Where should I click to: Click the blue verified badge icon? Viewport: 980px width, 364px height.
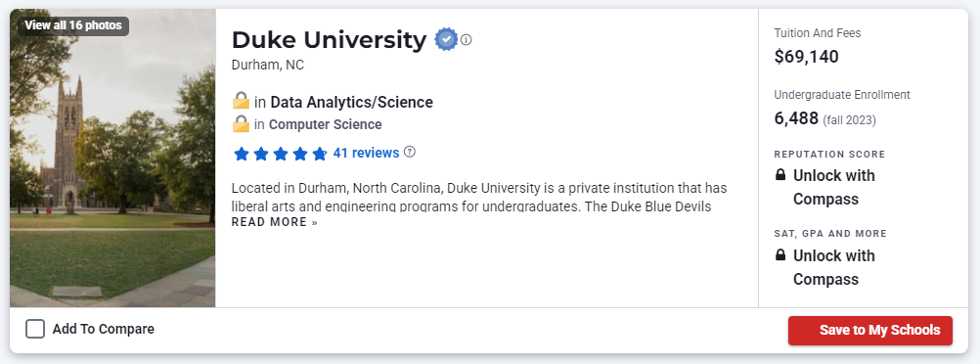(x=446, y=39)
